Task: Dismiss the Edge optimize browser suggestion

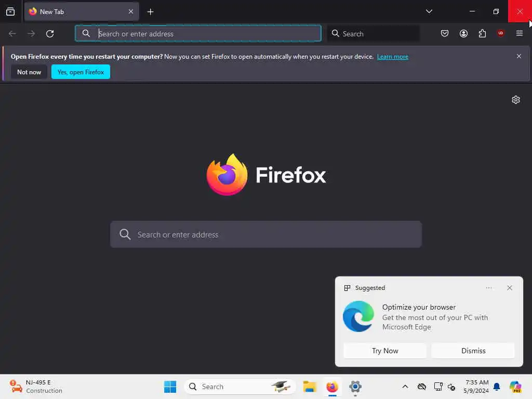Action: (473, 351)
